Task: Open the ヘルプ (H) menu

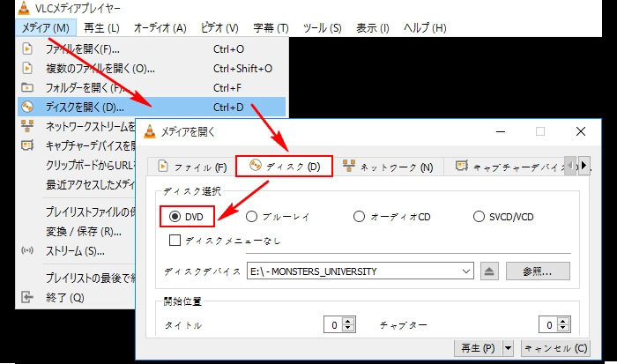Action: 425,28
